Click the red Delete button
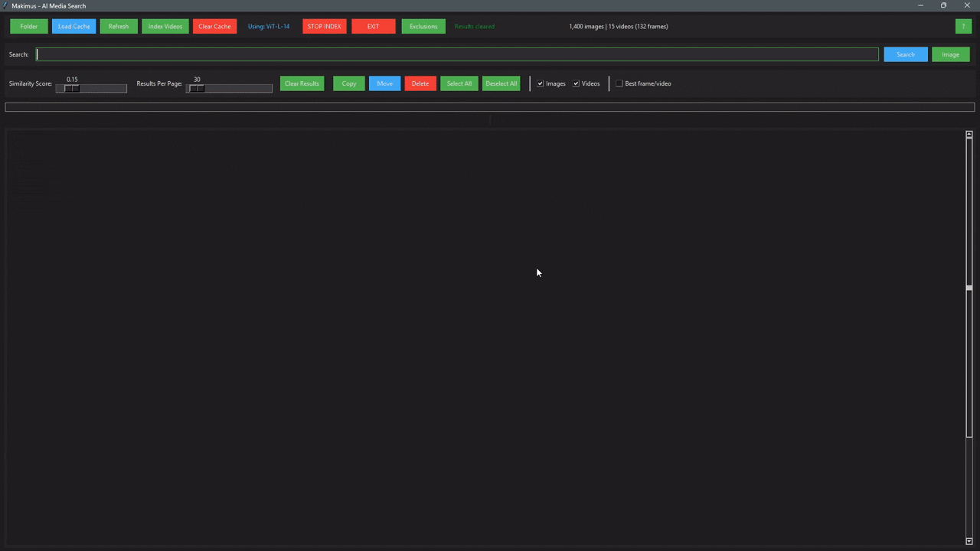The height and width of the screenshot is (551, 980). click(420, 83)
